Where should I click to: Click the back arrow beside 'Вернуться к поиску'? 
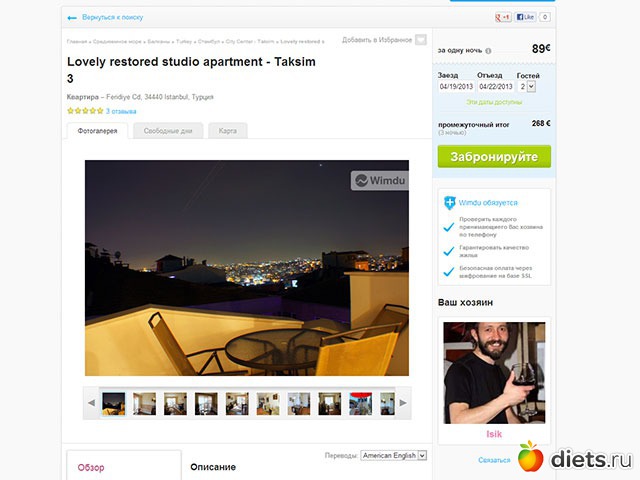coord(71,18)
